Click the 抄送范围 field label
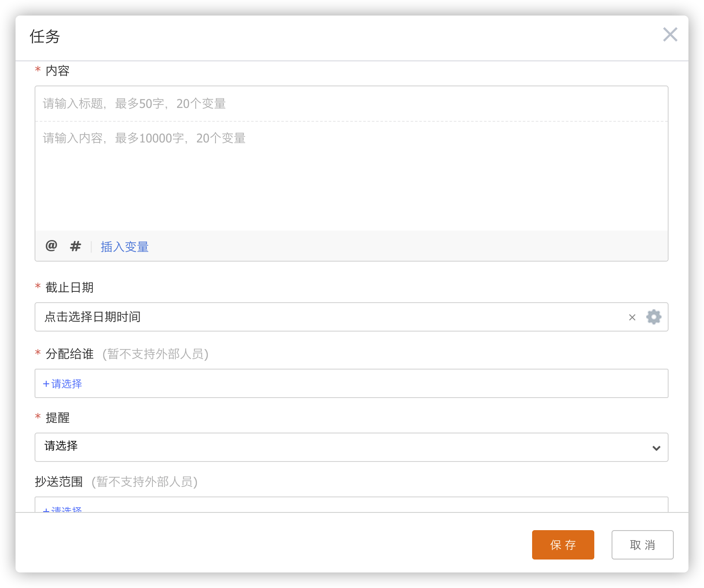This screenshot has height=588, width=704. (x=59, y=482)
